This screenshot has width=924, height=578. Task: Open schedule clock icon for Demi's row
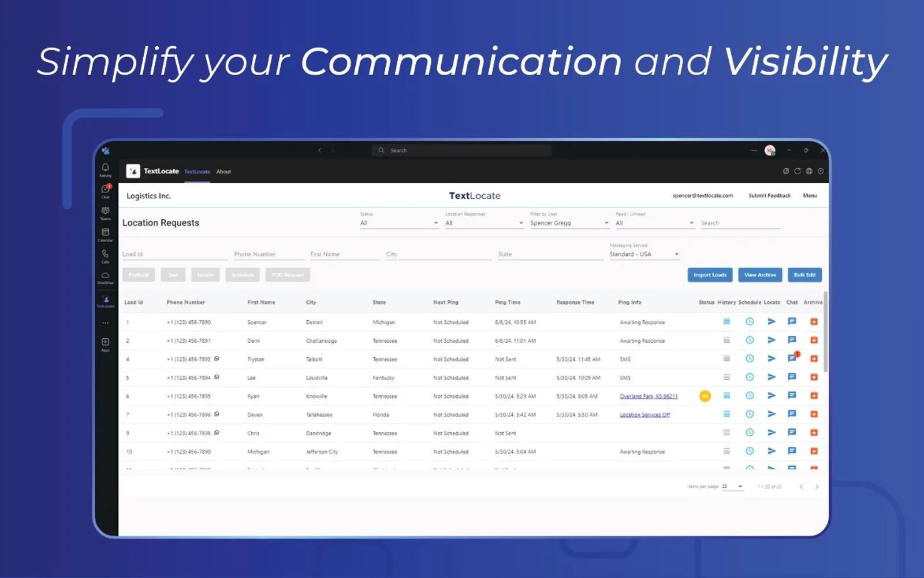pyautogui.click(x=750, y=340)
